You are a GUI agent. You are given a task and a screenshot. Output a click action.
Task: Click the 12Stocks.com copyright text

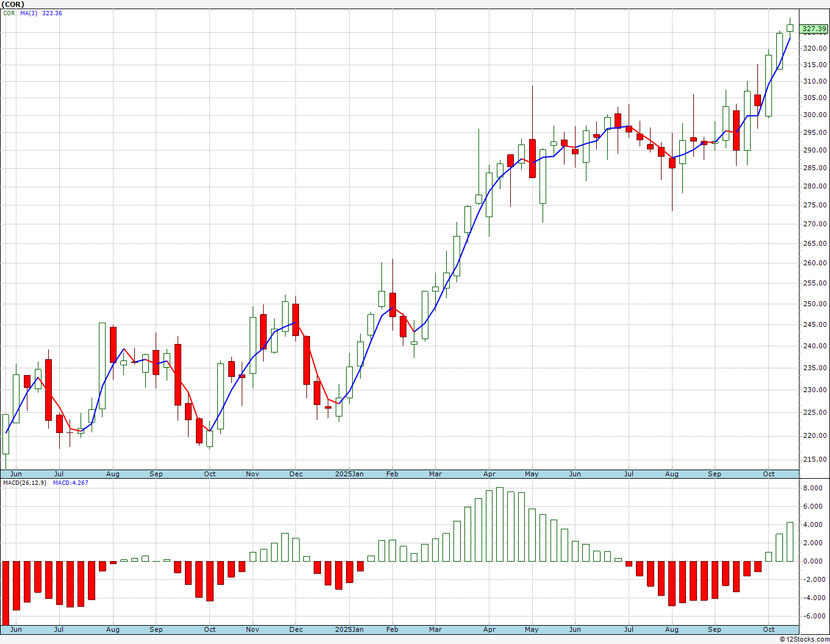[804, 639]
